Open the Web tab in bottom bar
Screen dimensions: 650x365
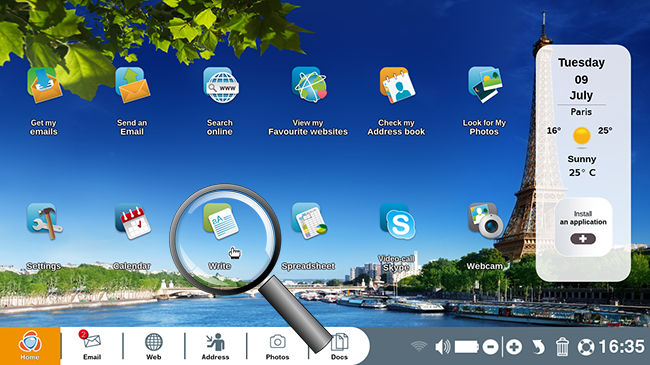click(153, 346)
